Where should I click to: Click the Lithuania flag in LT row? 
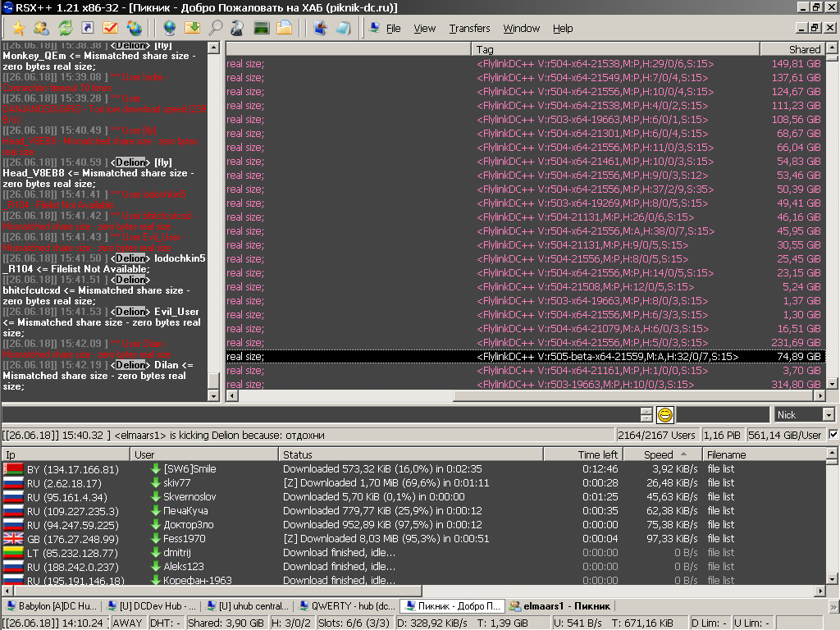tap(13, 553)
